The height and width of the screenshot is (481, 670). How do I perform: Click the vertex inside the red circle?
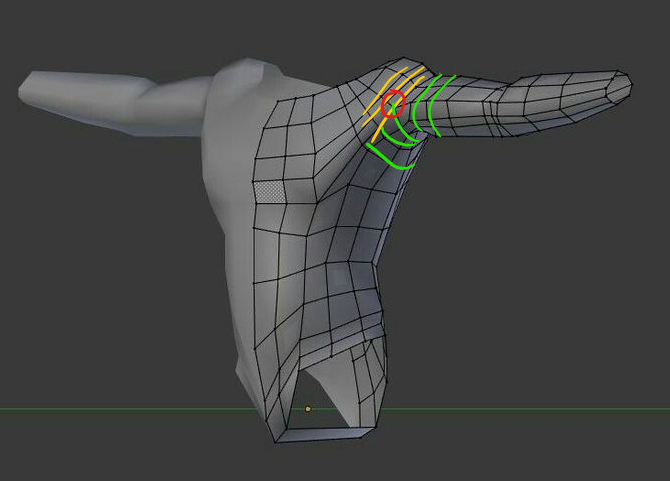point(393,104)
